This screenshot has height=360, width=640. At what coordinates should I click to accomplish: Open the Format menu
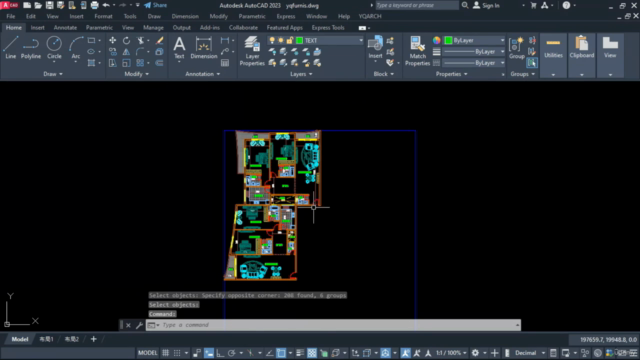coord(103,16)
